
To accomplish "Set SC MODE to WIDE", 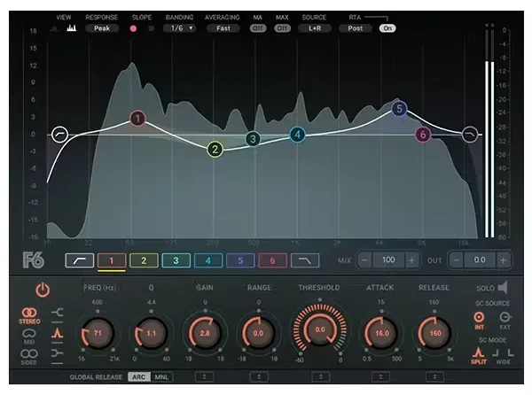I will pos(503,356).
